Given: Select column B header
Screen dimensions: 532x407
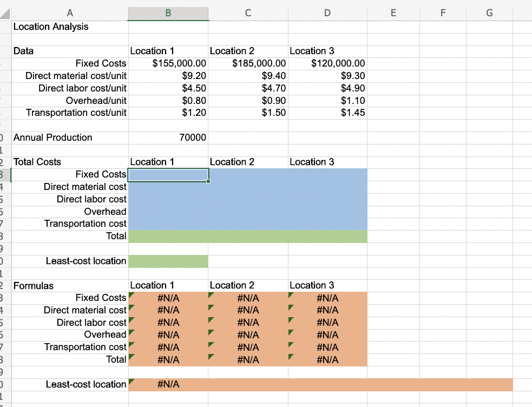Looking at the screenshot, I should point(168,12).
